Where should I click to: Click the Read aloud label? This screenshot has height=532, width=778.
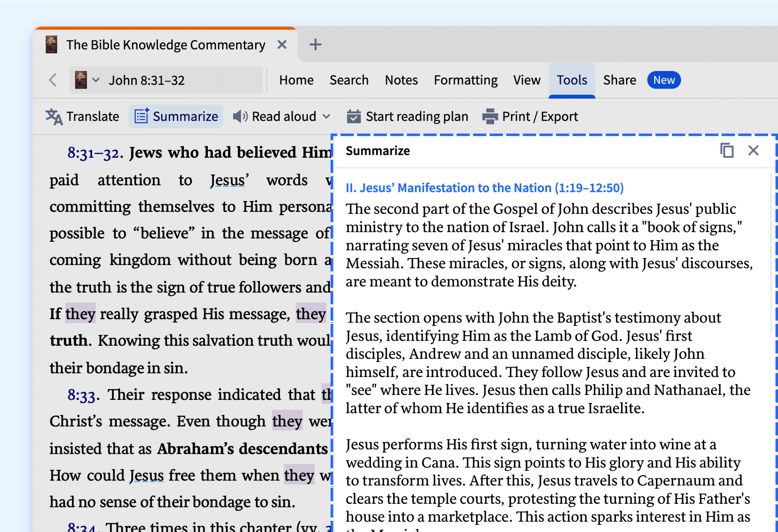[284, 116]
